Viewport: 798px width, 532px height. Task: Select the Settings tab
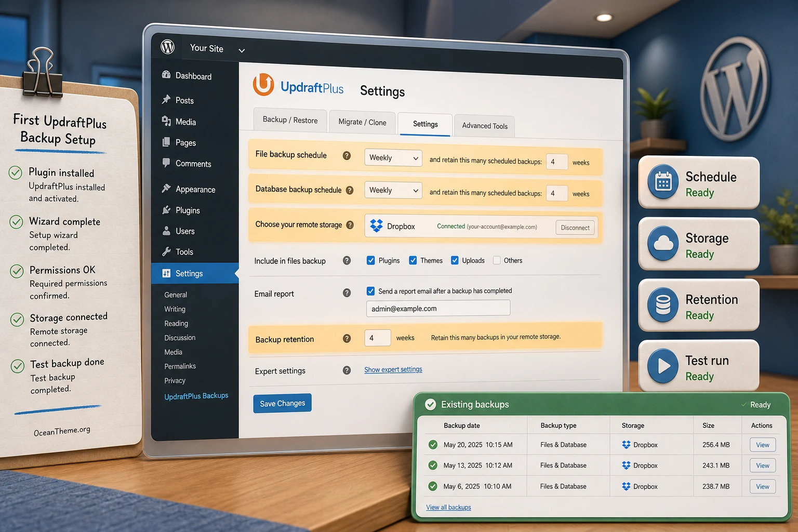[425, 124]
